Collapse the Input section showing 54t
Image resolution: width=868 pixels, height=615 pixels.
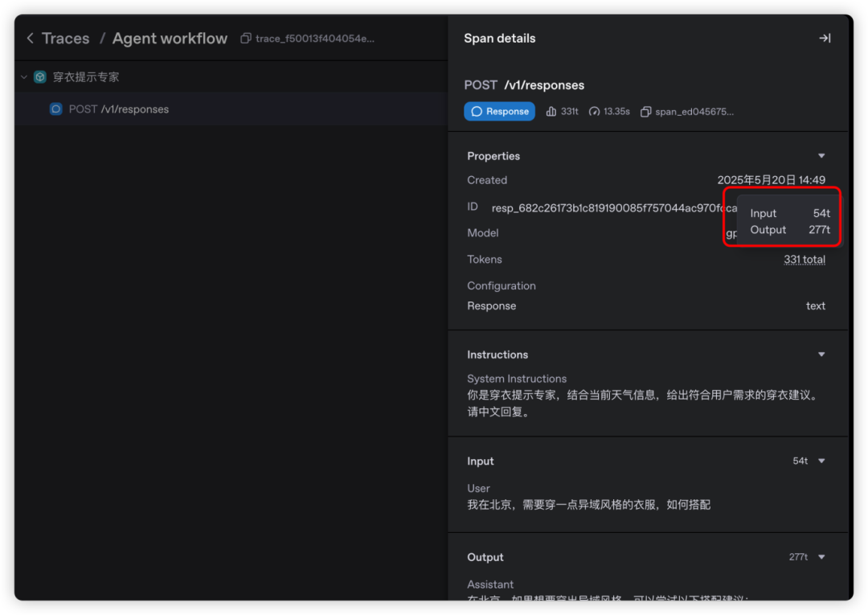coord(821,461)
